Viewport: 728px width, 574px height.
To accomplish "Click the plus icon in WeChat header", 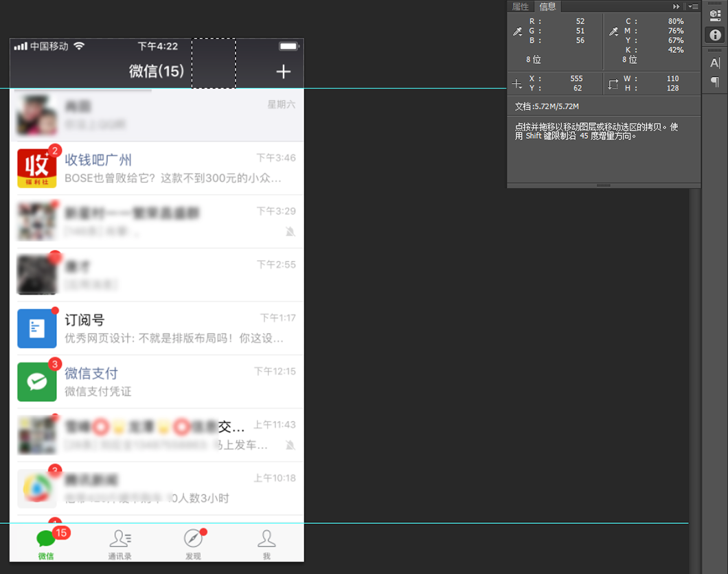I will (283, 71).
